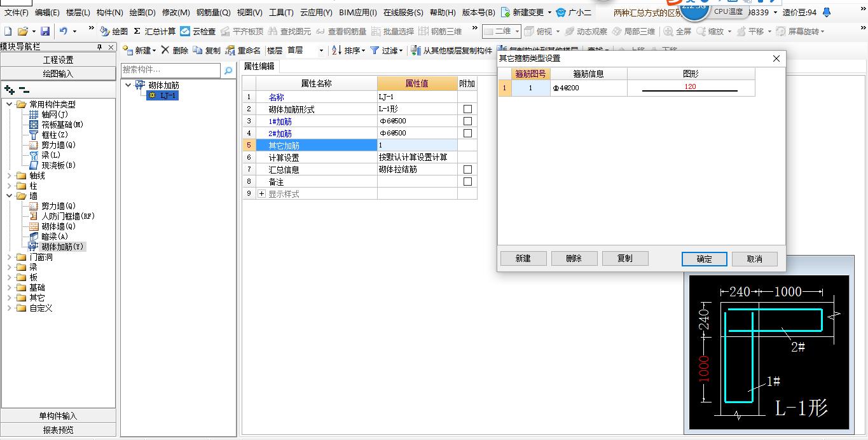868x440 pixels.
Task: Toggle the 附加 checkbox for 2#加筋 row
Action: 467,134
